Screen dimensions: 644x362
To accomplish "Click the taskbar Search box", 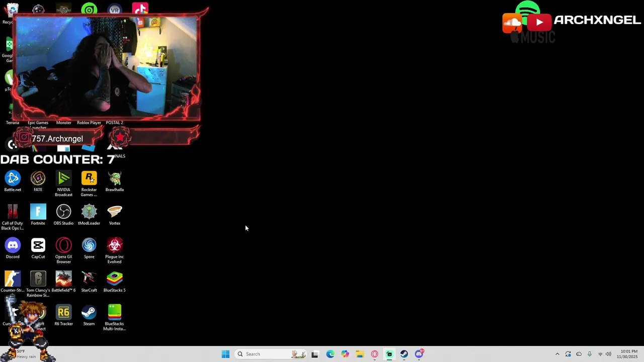I will click(271, 354).
